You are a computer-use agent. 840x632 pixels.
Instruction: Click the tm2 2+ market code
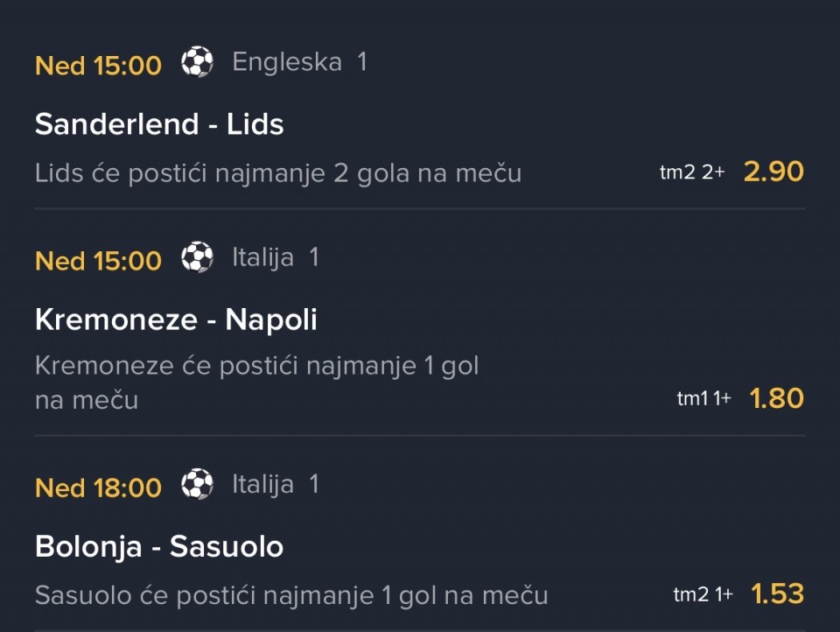click(x=692, y=172)
